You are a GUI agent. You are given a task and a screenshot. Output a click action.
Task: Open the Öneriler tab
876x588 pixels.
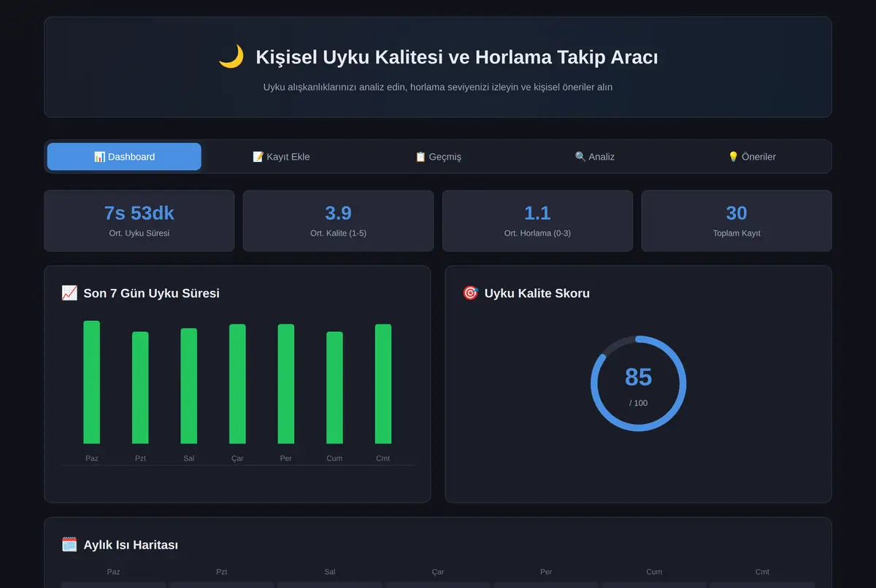752,157
